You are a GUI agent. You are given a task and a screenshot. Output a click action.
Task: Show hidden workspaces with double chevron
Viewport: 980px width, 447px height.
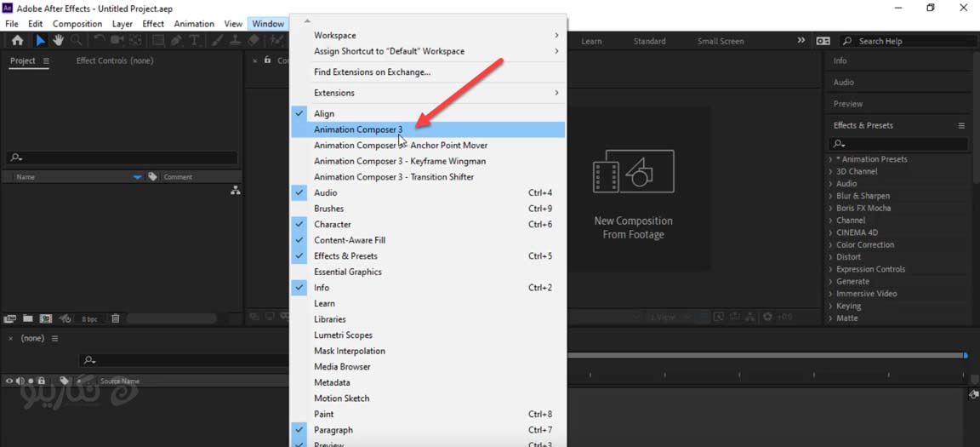click(801, 41)
